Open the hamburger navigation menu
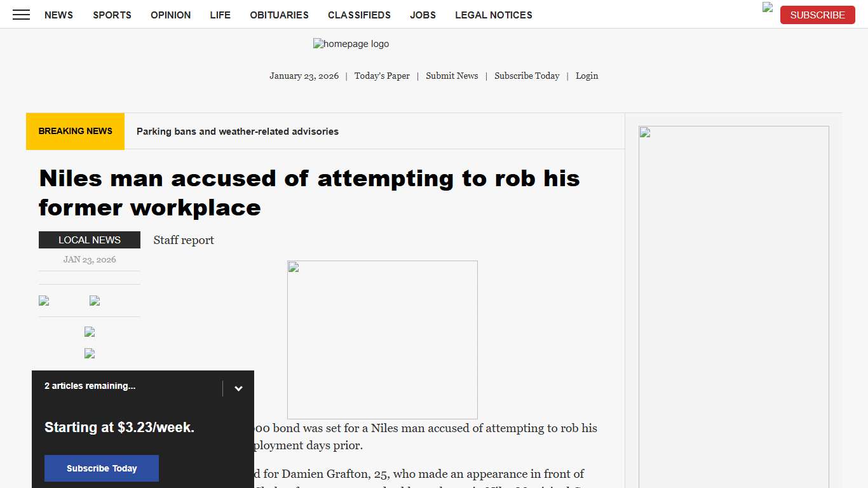868x488 pixels. click(x=21, y=15)
